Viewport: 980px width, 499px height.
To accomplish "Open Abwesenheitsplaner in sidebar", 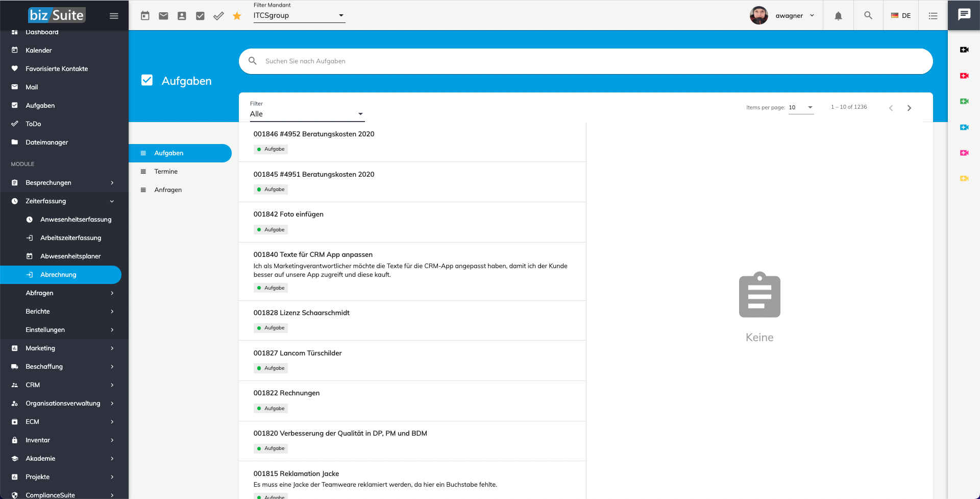I will tap(70, 256).
